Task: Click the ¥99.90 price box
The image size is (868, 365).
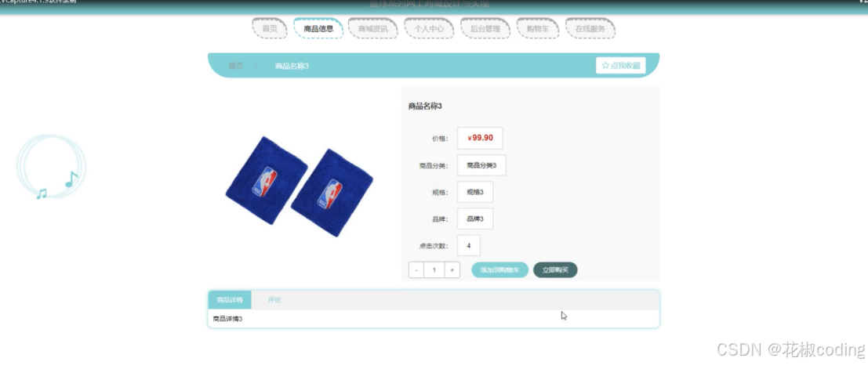Action: (x=480, y=139)
